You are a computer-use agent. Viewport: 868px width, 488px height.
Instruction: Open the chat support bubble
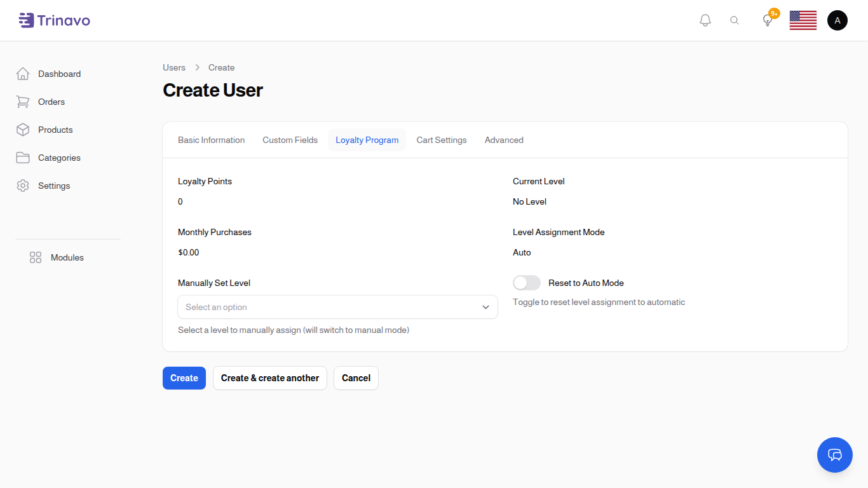pyautogui.click(x=834, y=455)
